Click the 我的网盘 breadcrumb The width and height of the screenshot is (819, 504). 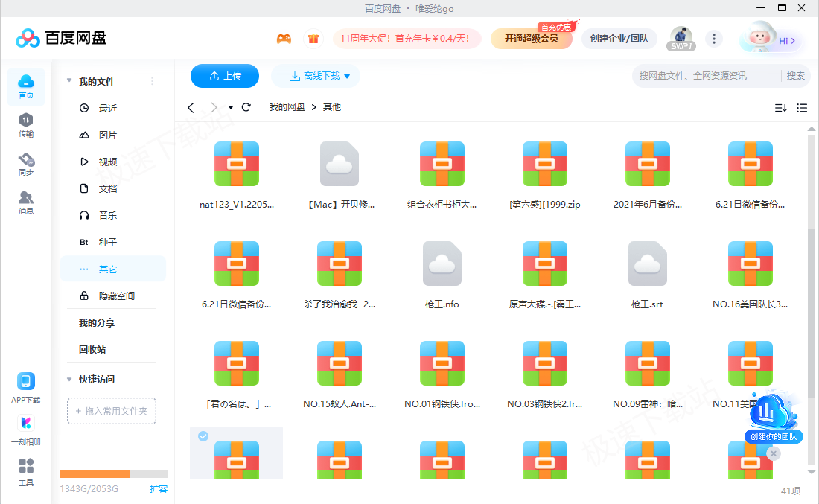[x=287, y=107]
